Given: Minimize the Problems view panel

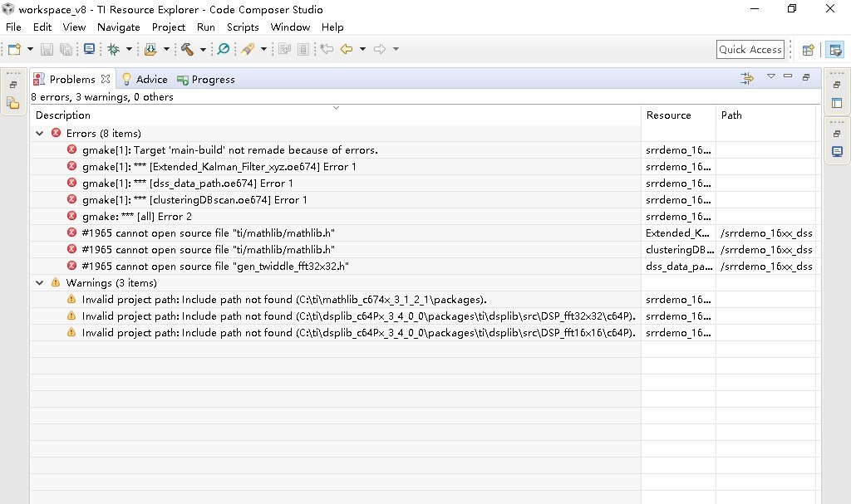Looking at the screenshot, I should pyautogui.click(x=788, y=76).
